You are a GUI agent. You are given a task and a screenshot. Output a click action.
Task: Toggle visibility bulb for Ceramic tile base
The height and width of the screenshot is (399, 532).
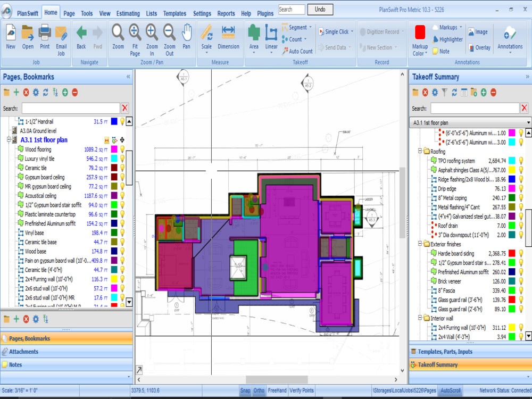[122, 242]
